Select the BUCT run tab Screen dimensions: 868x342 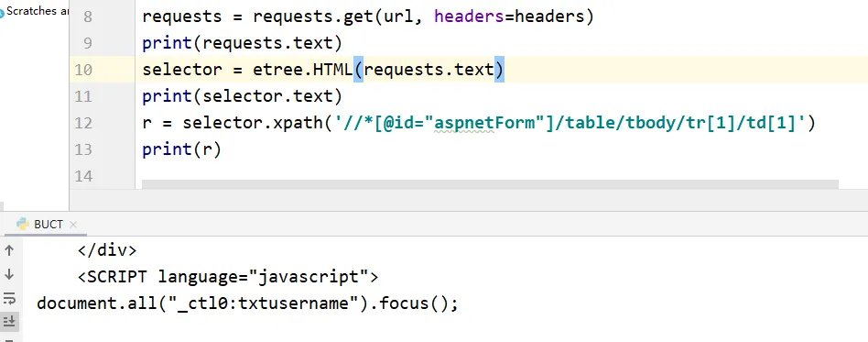tap(47, 224)
